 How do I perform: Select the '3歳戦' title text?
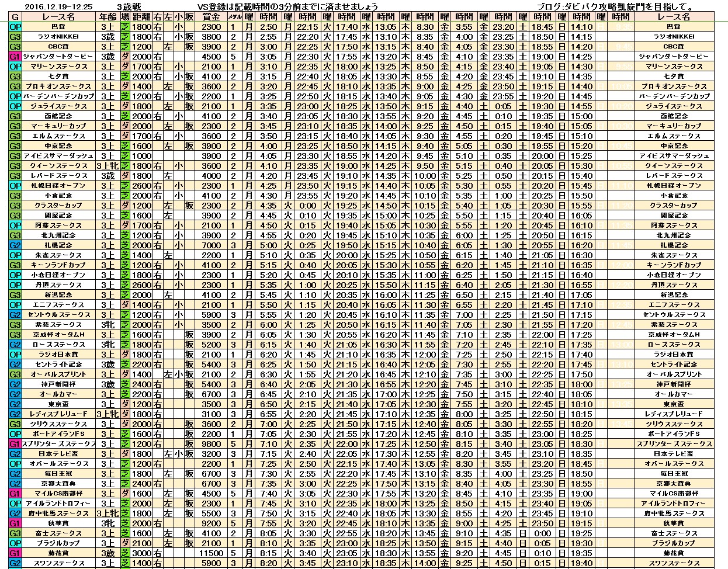pos(129,6)
